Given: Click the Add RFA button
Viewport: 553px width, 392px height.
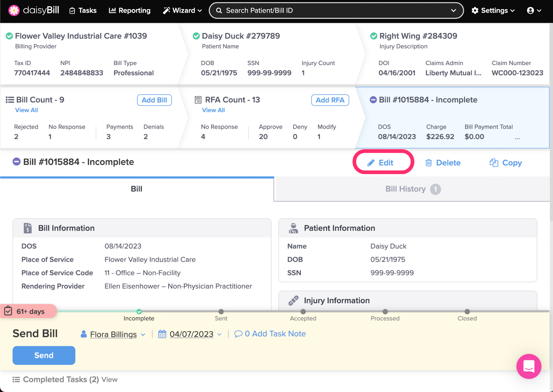Looking at the screenshot, I should tap(330, 100).
